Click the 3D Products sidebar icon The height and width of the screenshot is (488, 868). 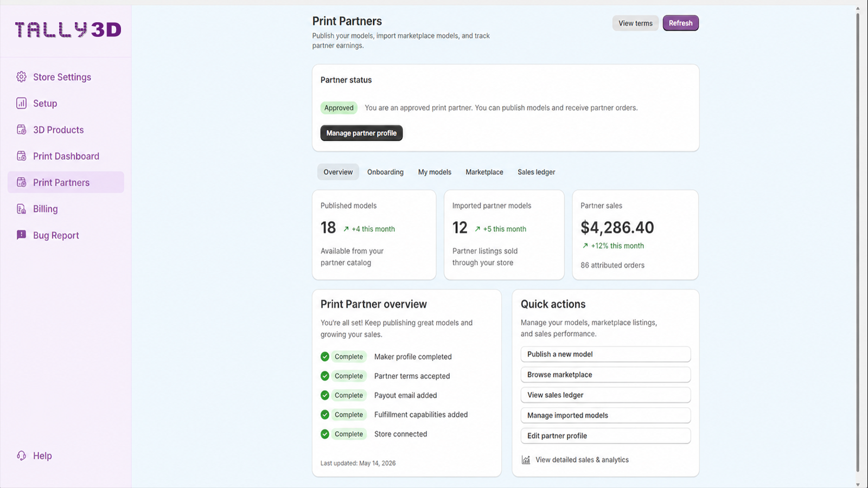[21, 130]
